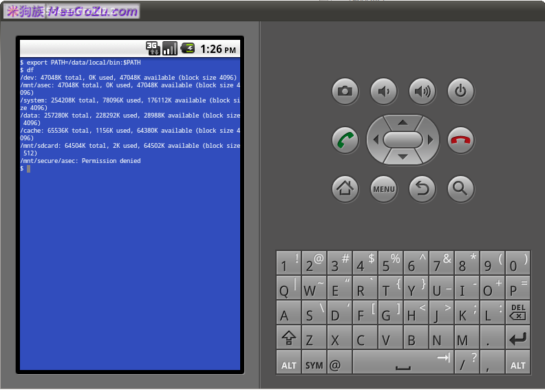545x392 pixels.
Task: Tap the 2 key
Action: pos(314,263)
